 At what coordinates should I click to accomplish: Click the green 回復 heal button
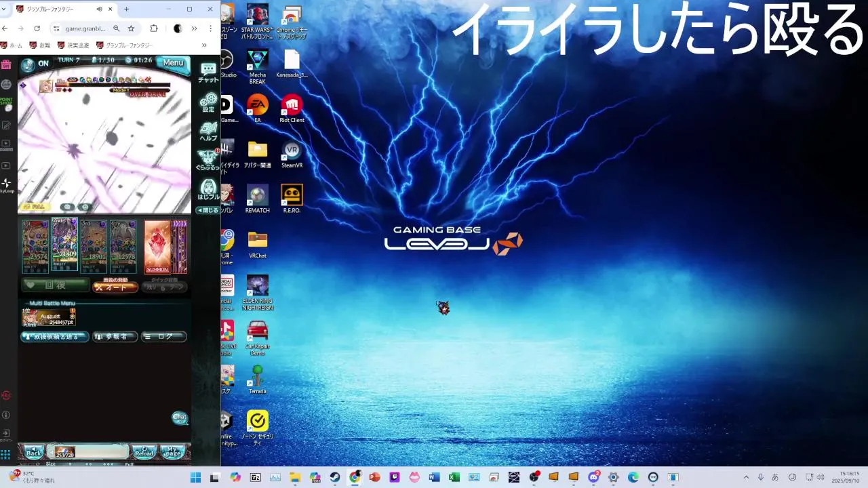coord(55,285)
